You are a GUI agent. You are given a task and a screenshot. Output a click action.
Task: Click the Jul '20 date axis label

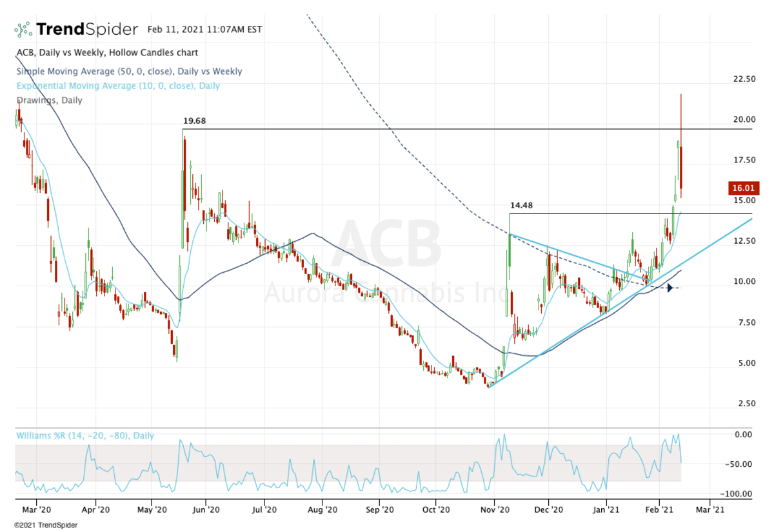pyautogui.click(x=264, y=509)
